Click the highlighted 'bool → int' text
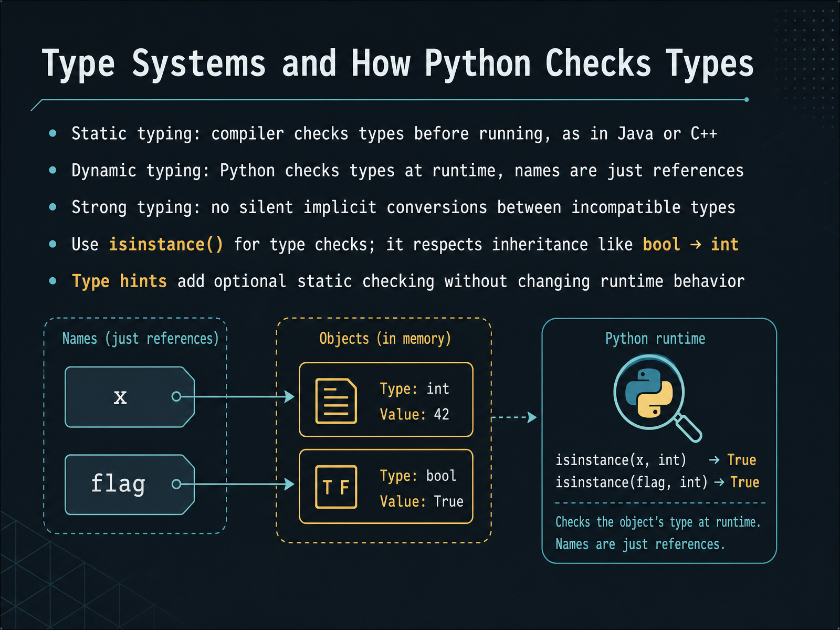The width and height of the screenshot is (840, 630). (691, 244)
